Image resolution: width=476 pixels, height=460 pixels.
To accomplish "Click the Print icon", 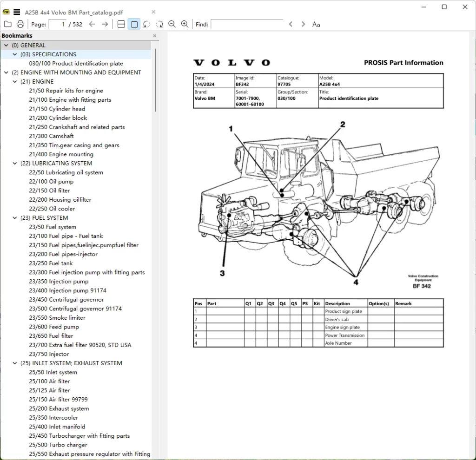I will pyautogui.click(x=20, y=24).
